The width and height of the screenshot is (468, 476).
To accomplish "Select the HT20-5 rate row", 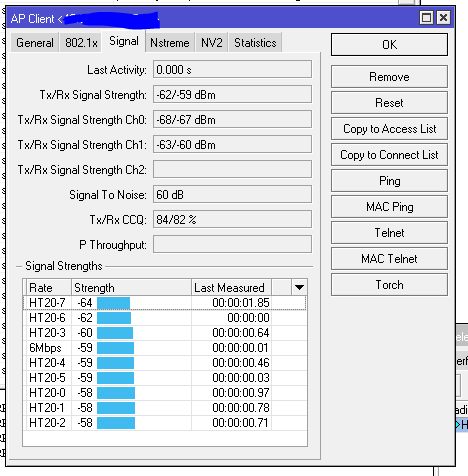I will pos(165,378).
